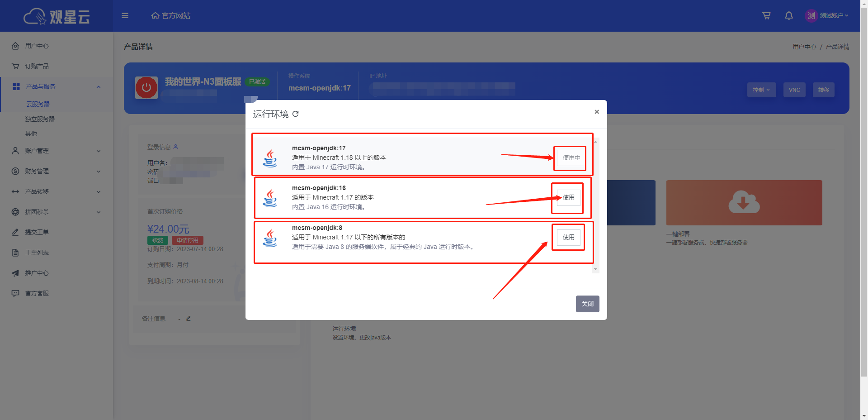Select 其他 submenu item
Viewport: 868px width, 420px height.
(31, 134)
